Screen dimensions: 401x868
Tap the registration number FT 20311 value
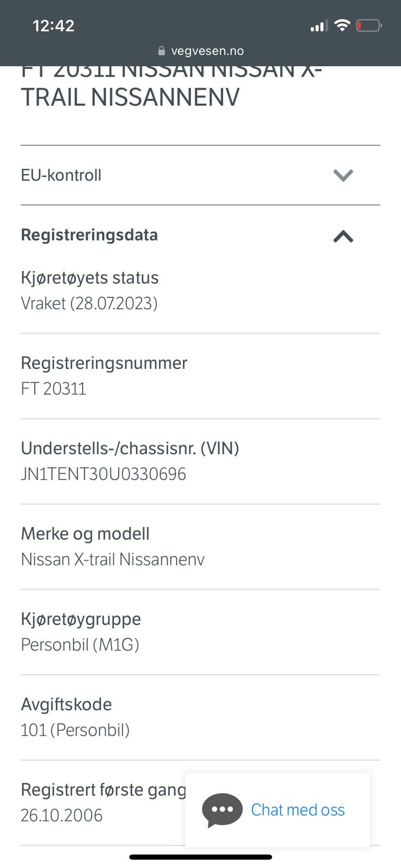53,389
